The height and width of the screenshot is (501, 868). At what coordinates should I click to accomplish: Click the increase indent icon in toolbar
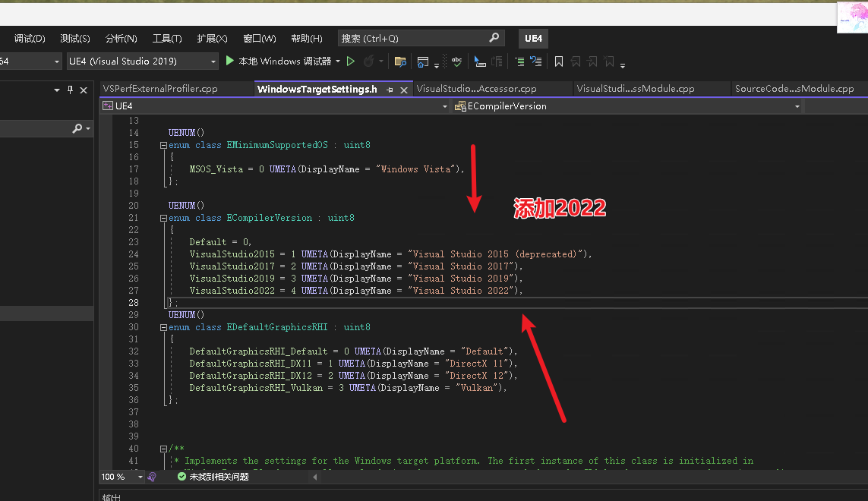(x=519, y=61)
